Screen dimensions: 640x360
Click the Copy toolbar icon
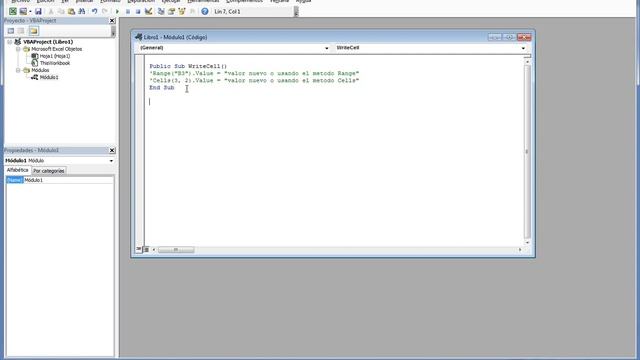click(x=61, y=11)
